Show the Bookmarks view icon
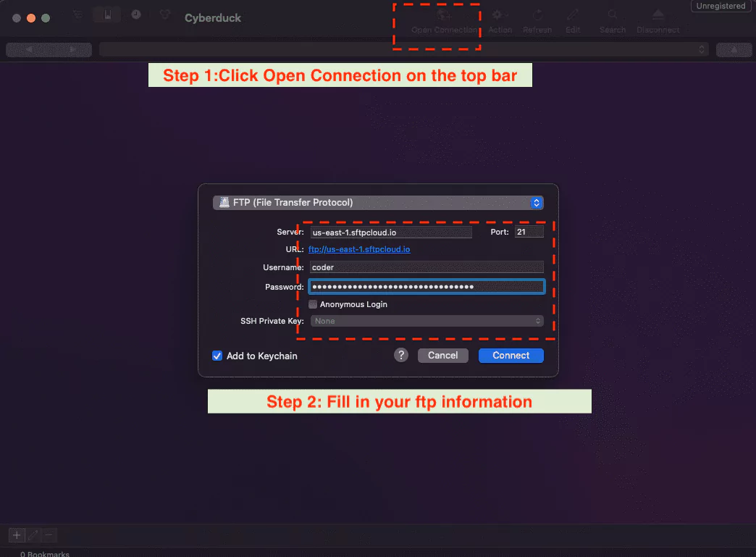 click(x=107, y=15)
